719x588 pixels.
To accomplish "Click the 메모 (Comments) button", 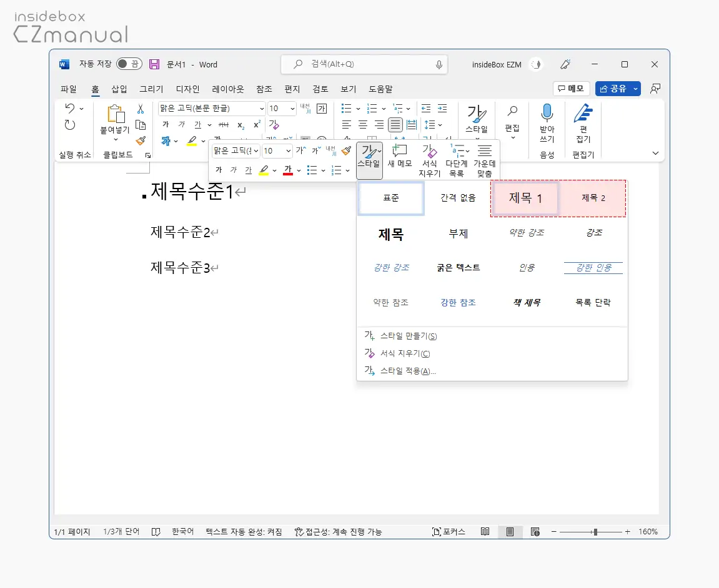I will click(x=571, y=89).
